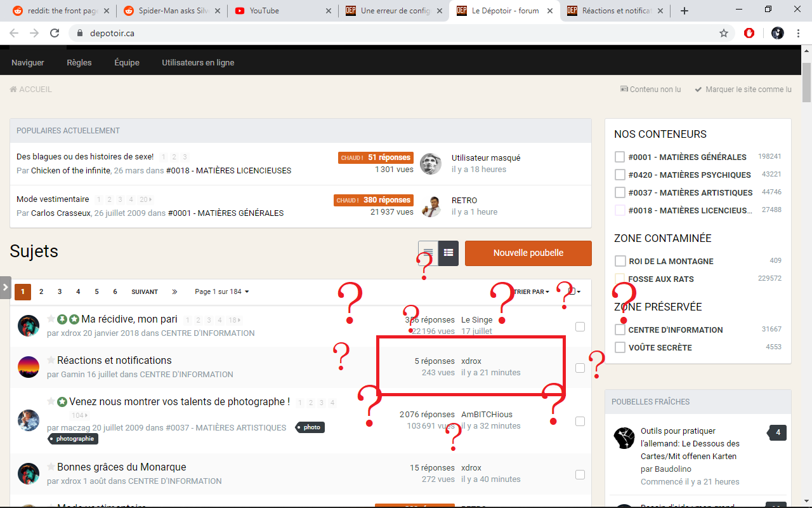Open the left sidebar arrow tab
The width and height of the screenshot is (812, 508).
coord(5,287)
